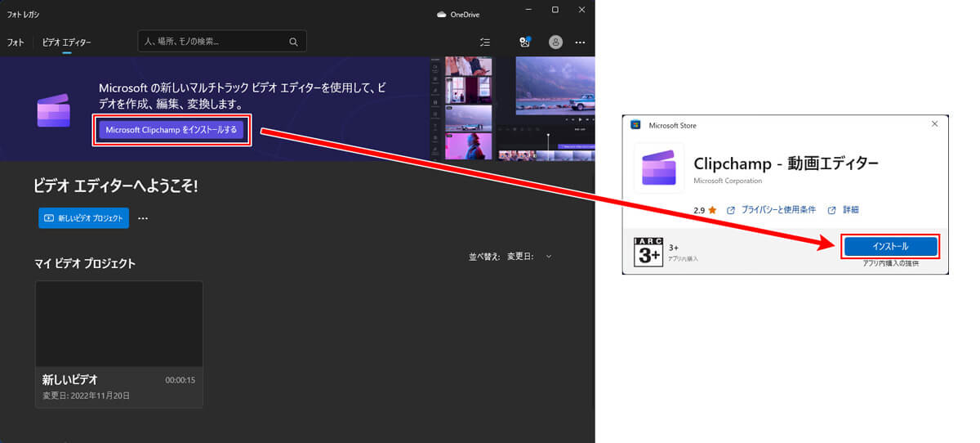Click the magnifier search icon
Viewport: 980px width, 443px height.
pyautogui.click(x=293, y=42)
